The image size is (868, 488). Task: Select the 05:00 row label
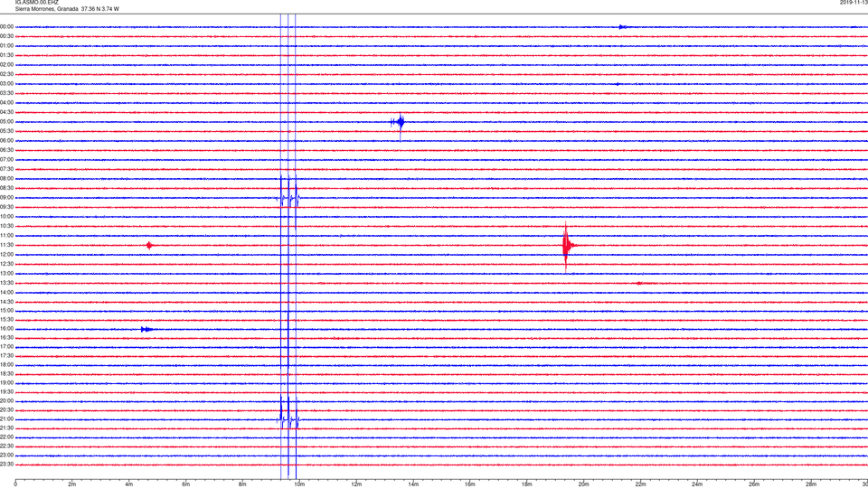[x=6, y=122]
